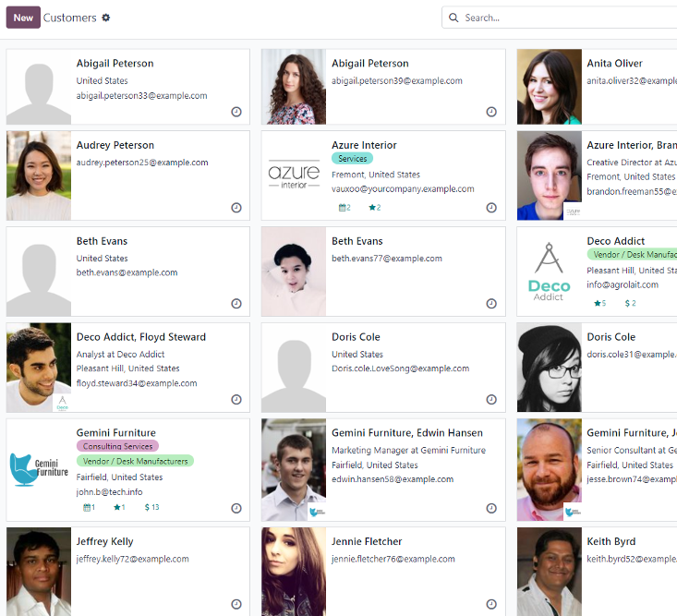
Task: Open Gemini Furniture, Edwin Hansen contact name
Action: (407, 433)
